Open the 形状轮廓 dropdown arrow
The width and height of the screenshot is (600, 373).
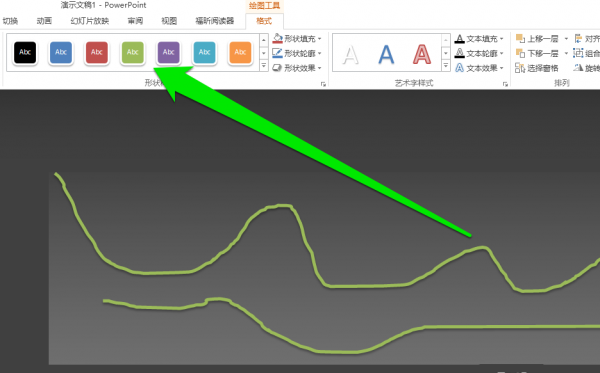[320, 53]
